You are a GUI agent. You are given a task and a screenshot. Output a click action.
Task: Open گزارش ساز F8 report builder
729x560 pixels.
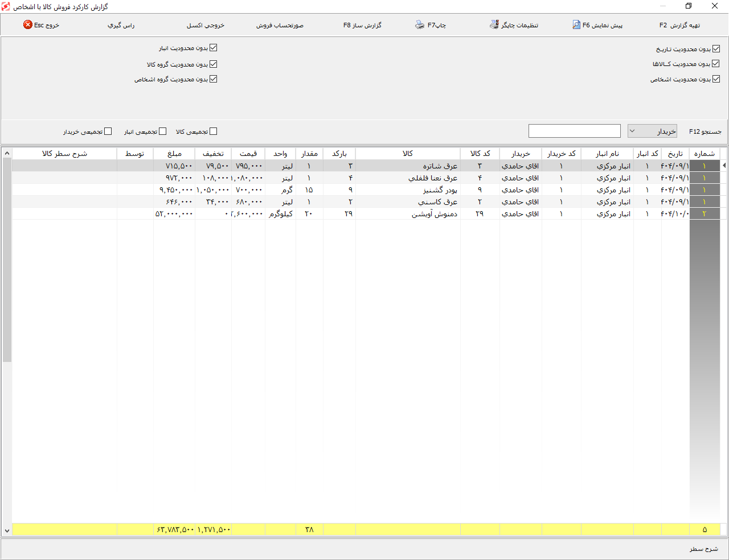tap(362, 25)
